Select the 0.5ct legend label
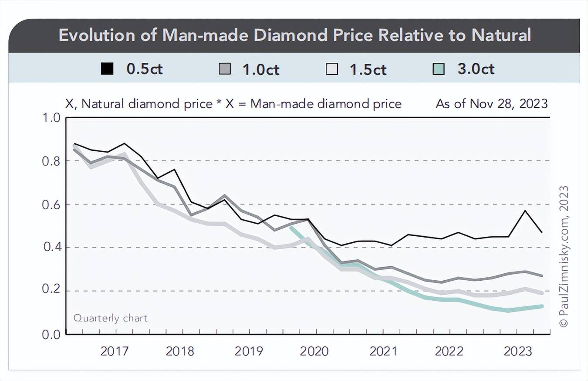The width and height of the screenshot is (588, 381). pos(145,69)
